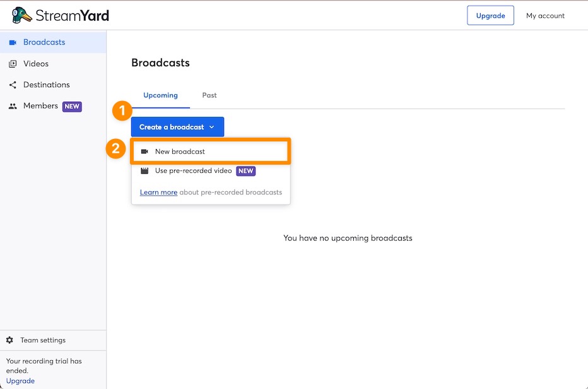This screenshot has width=588, height=389.
Task: Go to Videos in the sidebar
Action: point(53,64)
